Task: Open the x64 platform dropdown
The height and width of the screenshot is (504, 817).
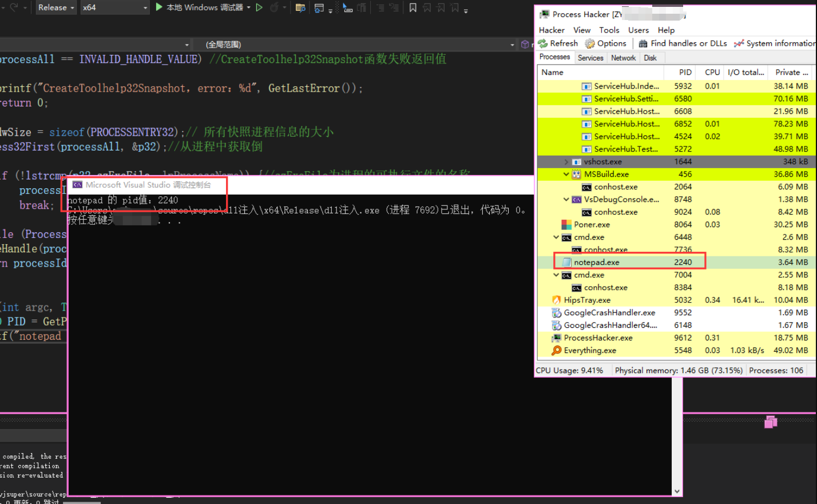Action: pyautogui.click(x=114, y=7)
